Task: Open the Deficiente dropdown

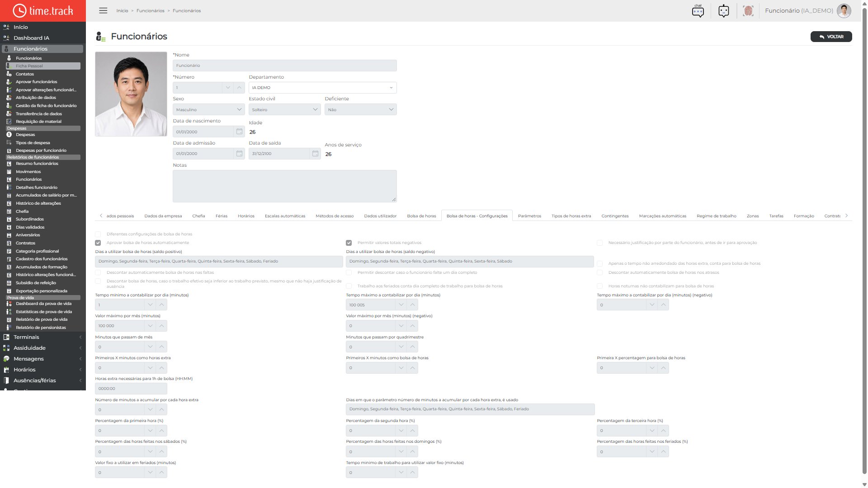Action: click(361, 110)
